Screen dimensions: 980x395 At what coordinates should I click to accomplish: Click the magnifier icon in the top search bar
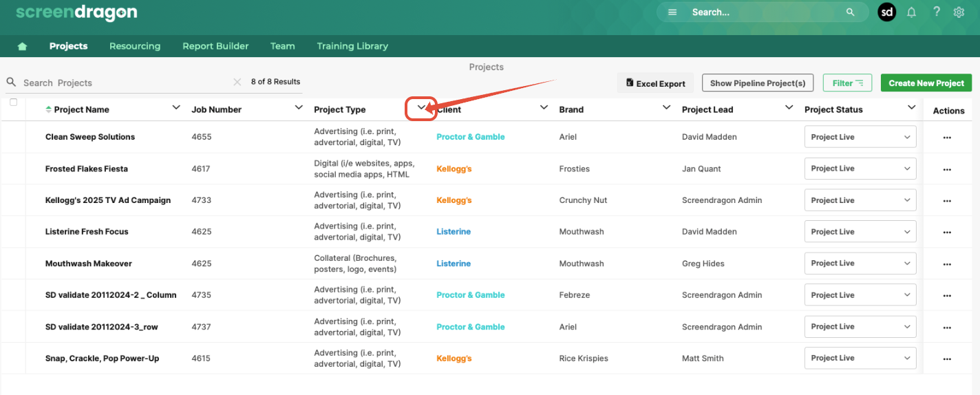(850, 12)
